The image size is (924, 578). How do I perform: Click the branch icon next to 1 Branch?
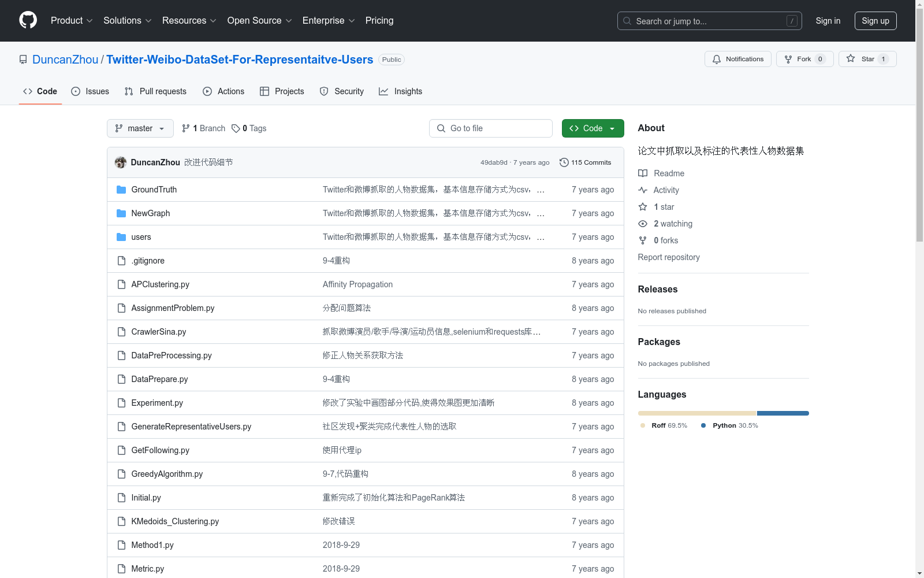point(186,128)
